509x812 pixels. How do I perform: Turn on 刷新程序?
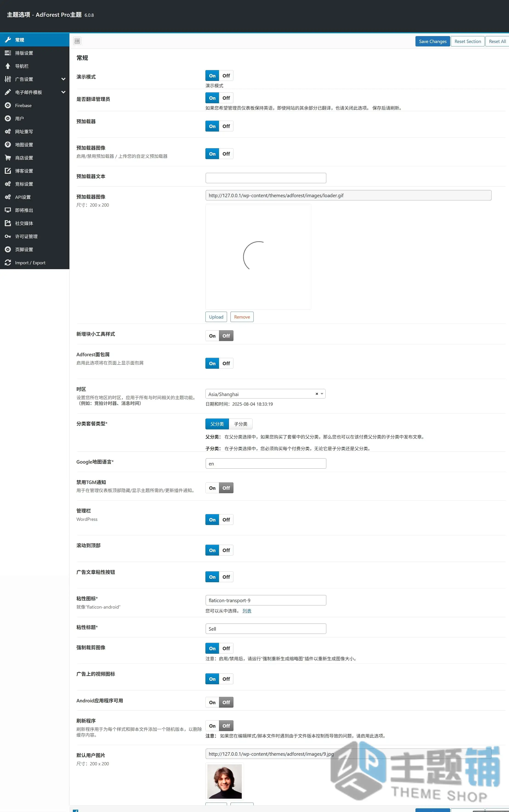tap(212, 726)
